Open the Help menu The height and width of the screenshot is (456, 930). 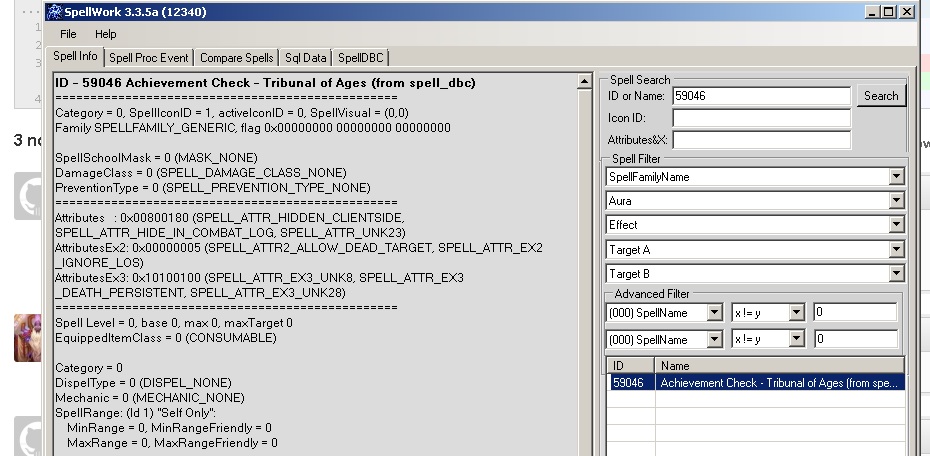(x=106, y=34)
